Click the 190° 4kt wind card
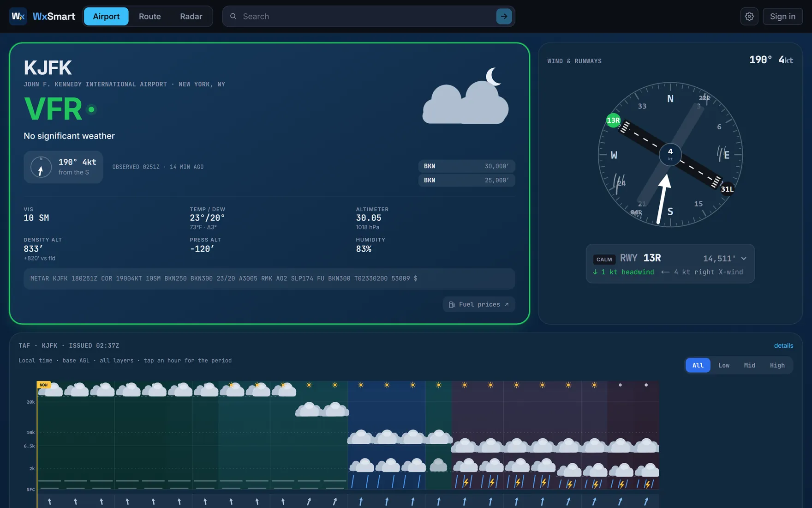This screenshot has width=812, height=508. [63, 167]
